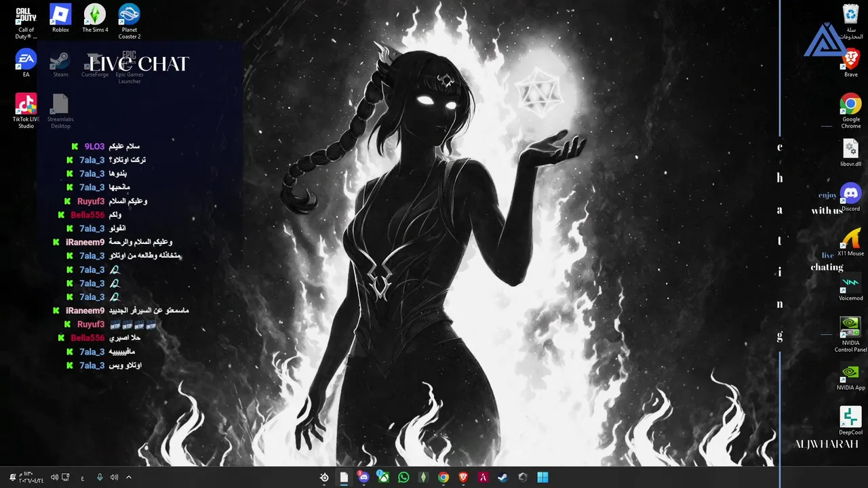Switch to Brave on the taskbar
868x488 pixels.
463,477
